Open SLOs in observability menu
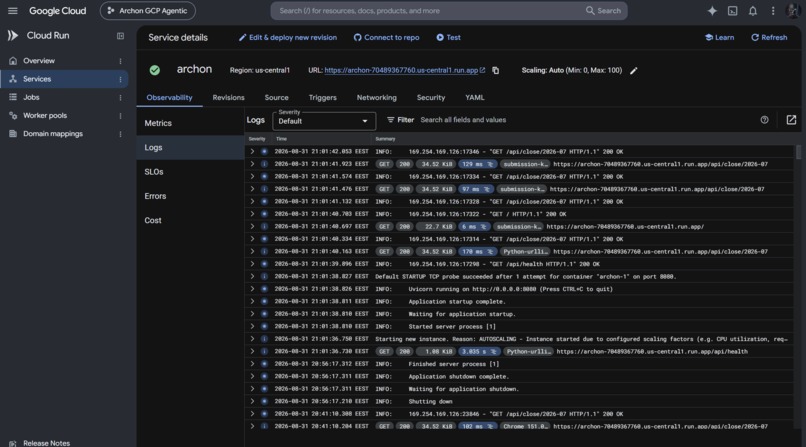 pyautogui.click(x=154, y=172)
